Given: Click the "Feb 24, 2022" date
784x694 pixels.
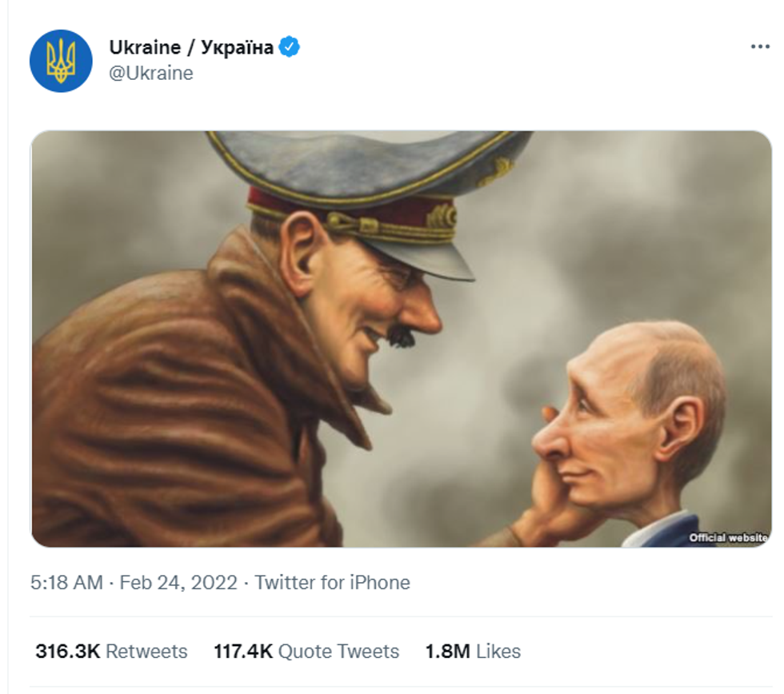Looking at the screenshot, I should click(178, 582).
